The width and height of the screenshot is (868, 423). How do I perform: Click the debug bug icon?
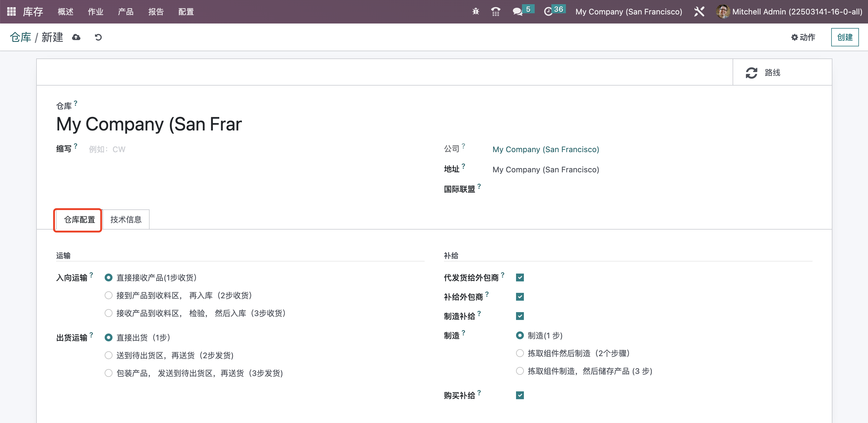[x=475, y=11]
